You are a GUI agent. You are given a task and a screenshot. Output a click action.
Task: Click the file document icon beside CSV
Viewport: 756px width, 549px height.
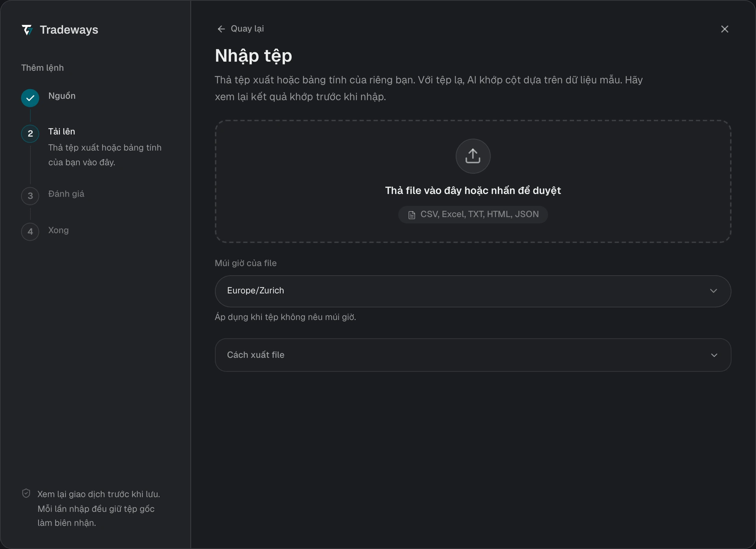411,215
